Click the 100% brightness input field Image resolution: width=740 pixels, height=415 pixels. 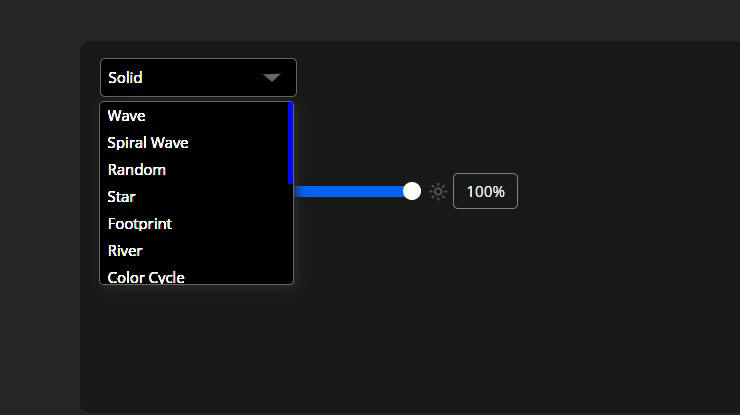[x=485, y=192]
